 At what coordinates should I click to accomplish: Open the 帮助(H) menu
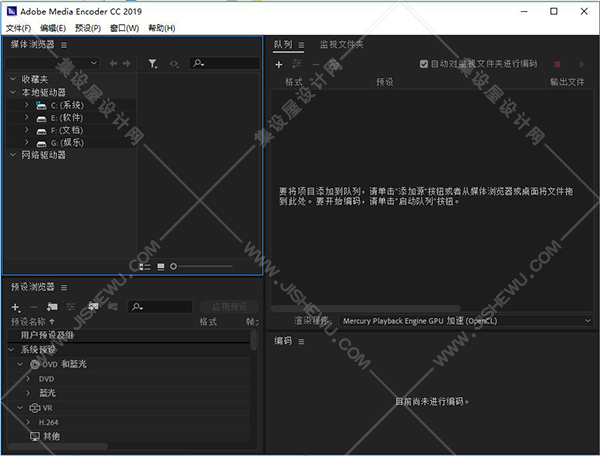click(x=162, y=28)
